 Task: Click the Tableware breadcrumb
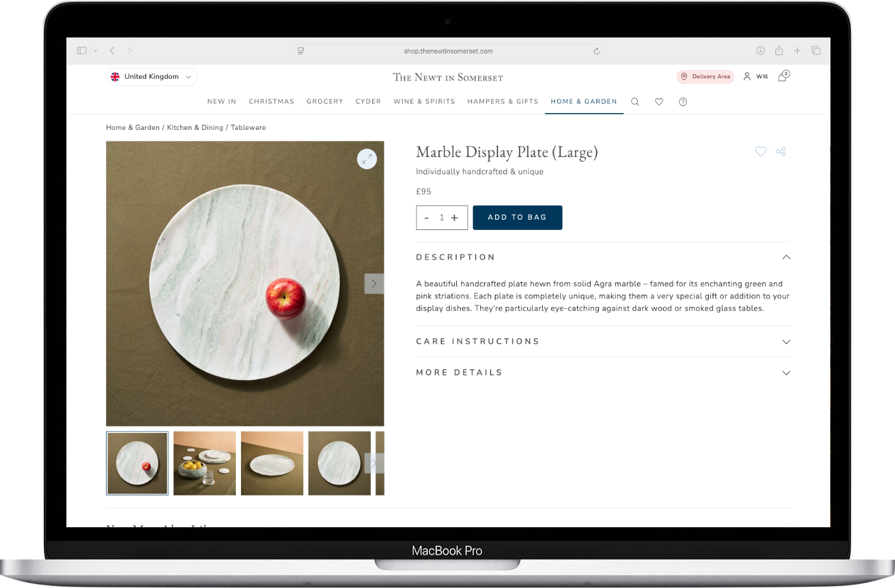tap(248, 127)
